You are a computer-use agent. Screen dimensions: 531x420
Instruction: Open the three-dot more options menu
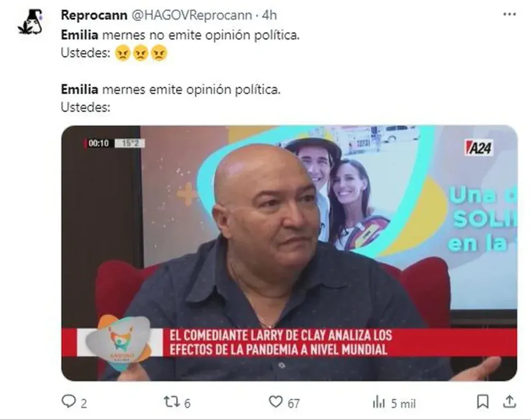509,15
